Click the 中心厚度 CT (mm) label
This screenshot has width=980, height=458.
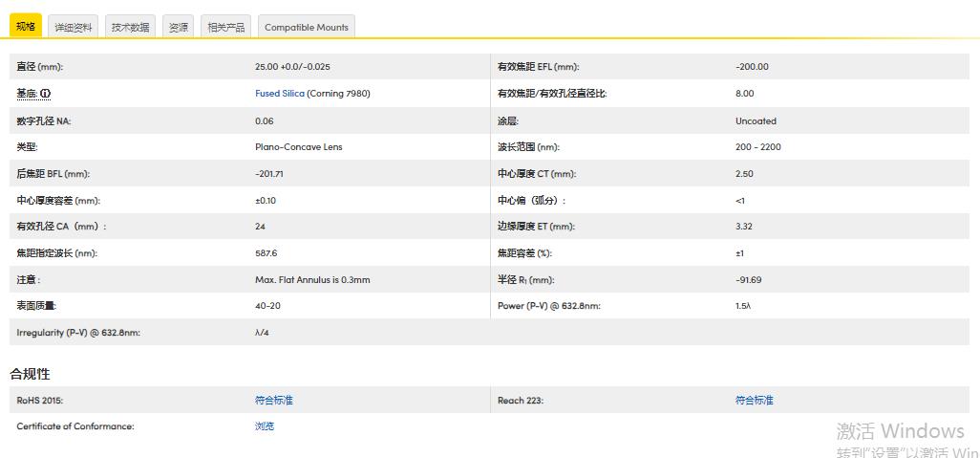pos(537,174)
